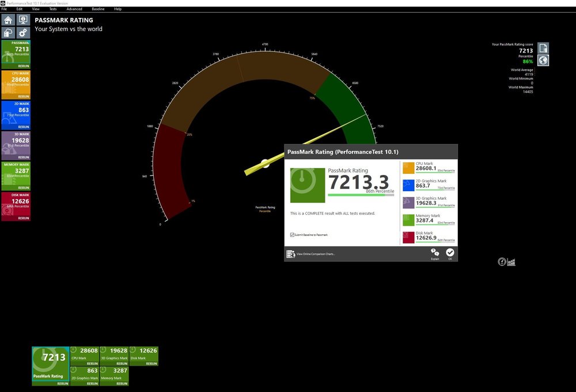Rerun the Disk Mark in bottom tiles
This screenshot has height=392, width=576.
[x=151, y=364]
